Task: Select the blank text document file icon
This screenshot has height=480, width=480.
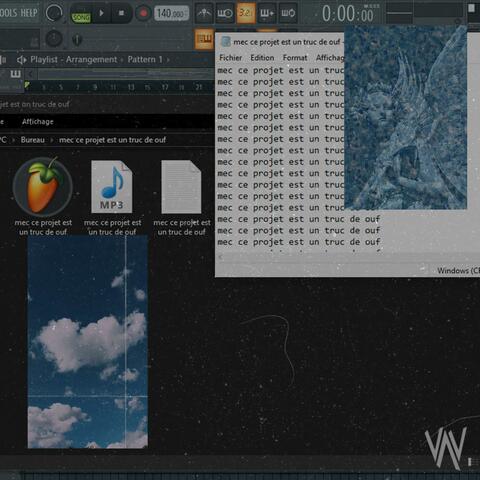Action: pyautogui.click(x=181, y=187)
